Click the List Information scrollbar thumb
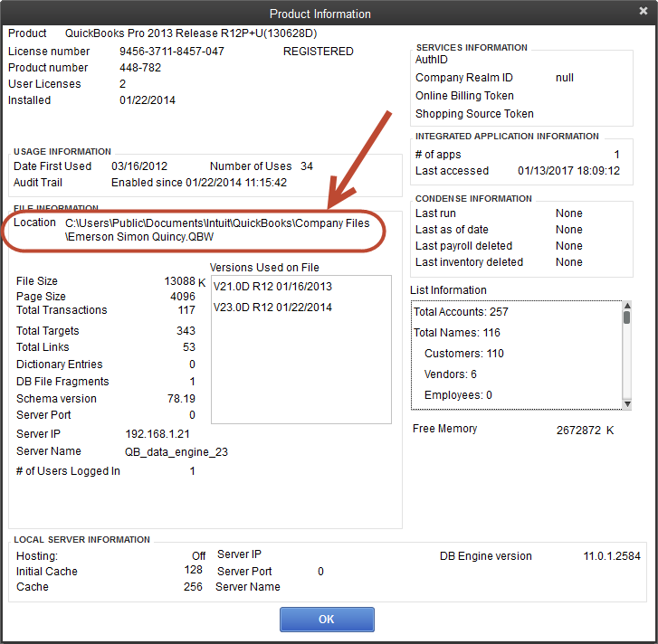This screenshot has height=644, width=658. pos(627,317)
